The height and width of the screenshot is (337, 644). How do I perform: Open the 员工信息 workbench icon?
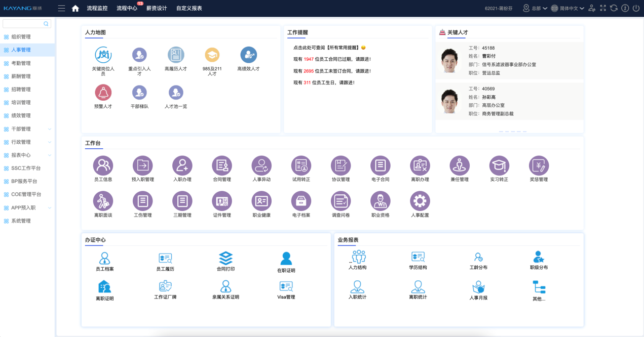pyautogui.click(x=103, y=165)
